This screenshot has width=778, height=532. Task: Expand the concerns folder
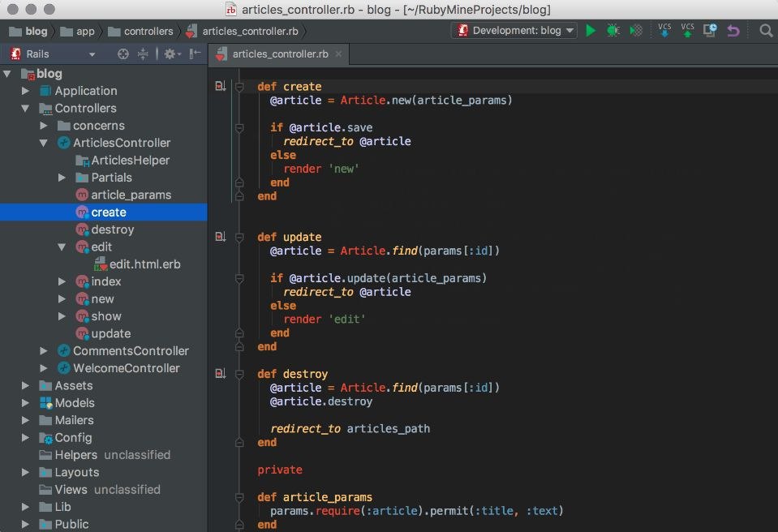44,126
